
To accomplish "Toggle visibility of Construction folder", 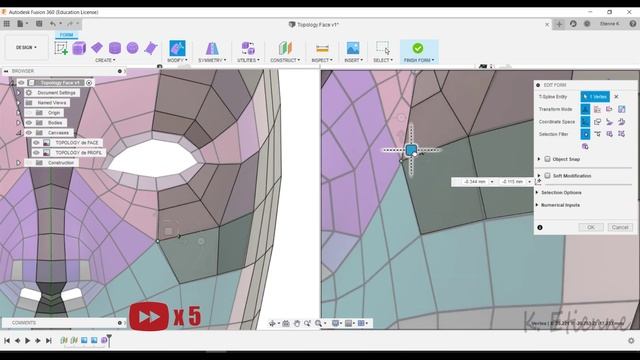I will [29, 163].
